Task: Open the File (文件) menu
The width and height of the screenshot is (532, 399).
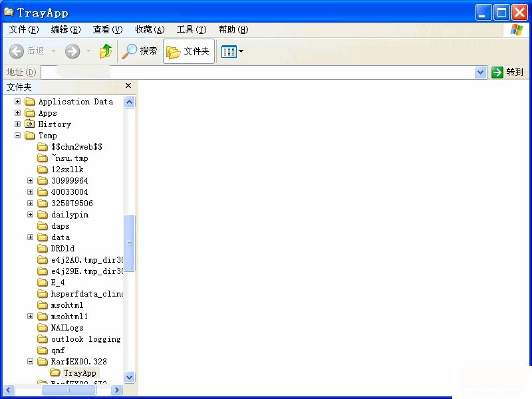Action: (24, 29)
